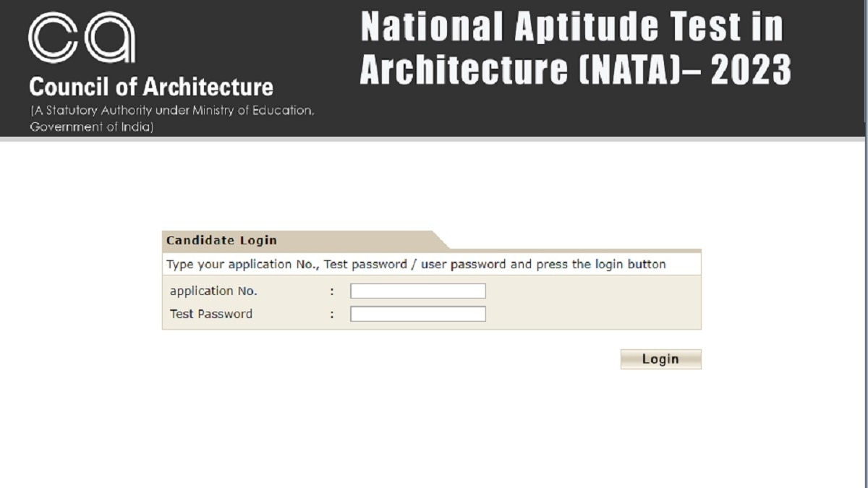The width and height of the screenshot is (868, 488).
Task: Click the Statutory Authority subtitle text
Action: [171, 112]
